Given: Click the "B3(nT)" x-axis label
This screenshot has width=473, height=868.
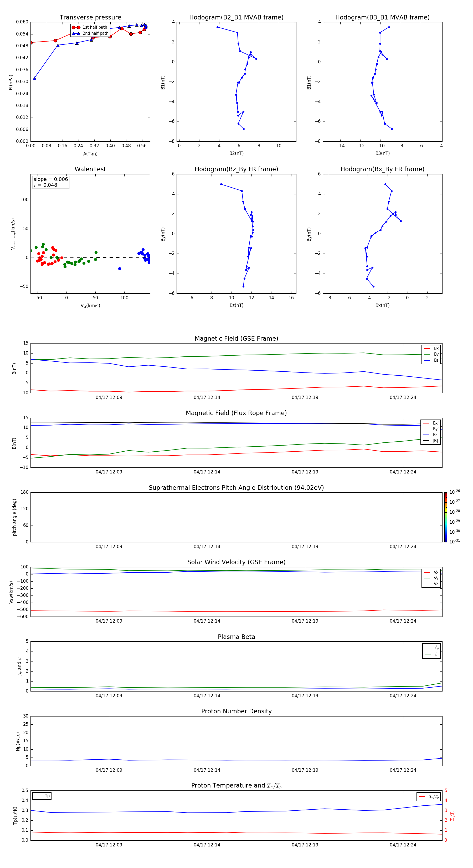Looking at the screenshot, I should click(382, 153).
